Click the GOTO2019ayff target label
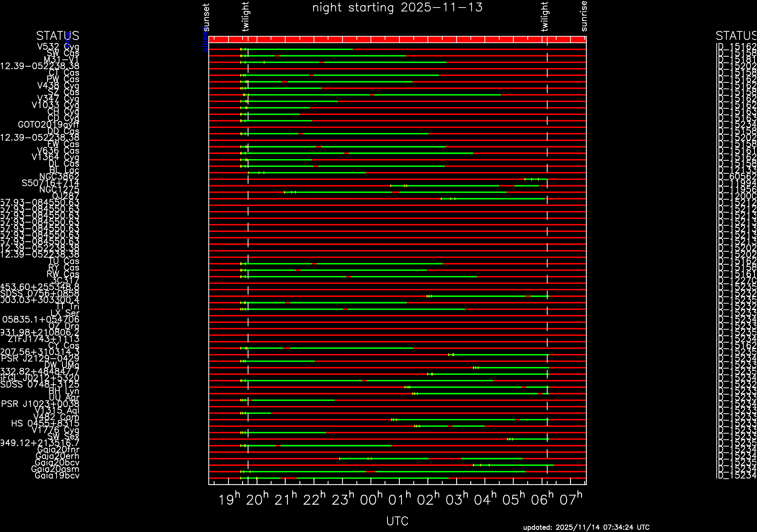 click(48, 125)
